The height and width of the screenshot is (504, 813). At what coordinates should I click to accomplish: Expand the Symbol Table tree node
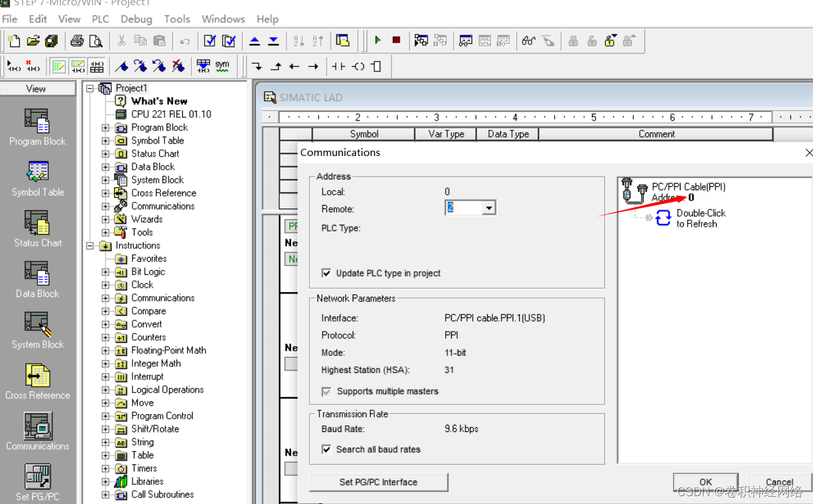106,141
